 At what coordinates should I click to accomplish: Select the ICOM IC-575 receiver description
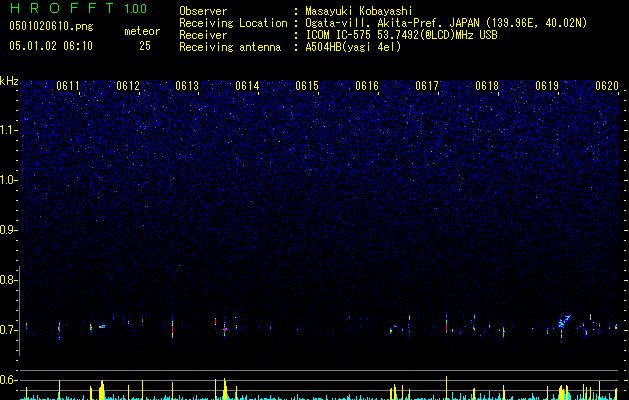tap(402, 35)
